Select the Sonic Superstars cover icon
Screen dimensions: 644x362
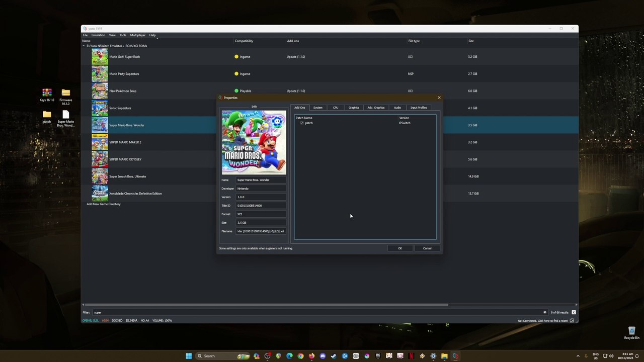tap(100, 108)
